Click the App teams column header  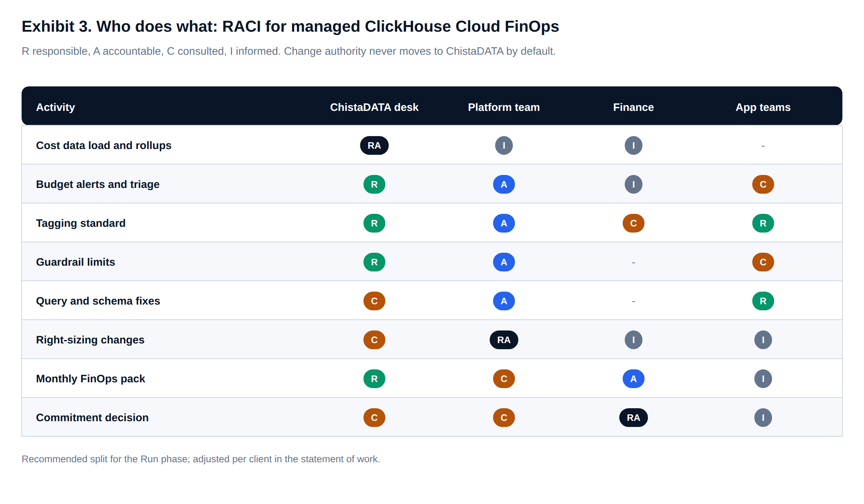point(763,107)
